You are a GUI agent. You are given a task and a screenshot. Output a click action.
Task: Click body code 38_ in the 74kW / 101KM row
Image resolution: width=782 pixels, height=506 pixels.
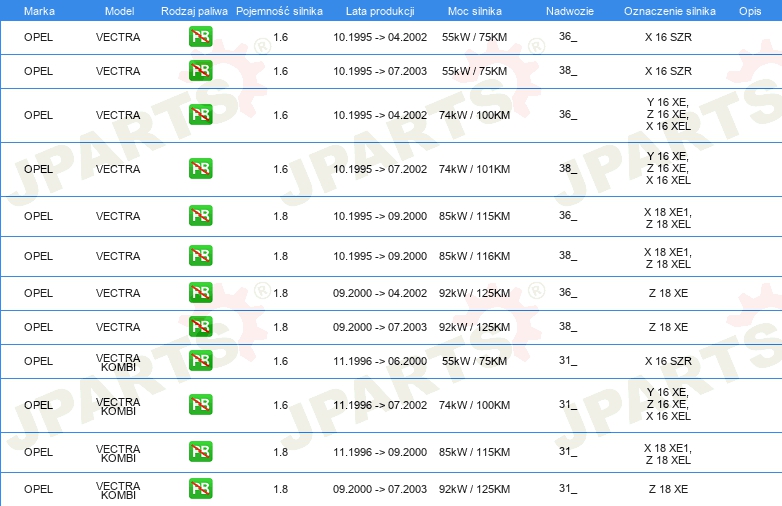coord(568,169)
